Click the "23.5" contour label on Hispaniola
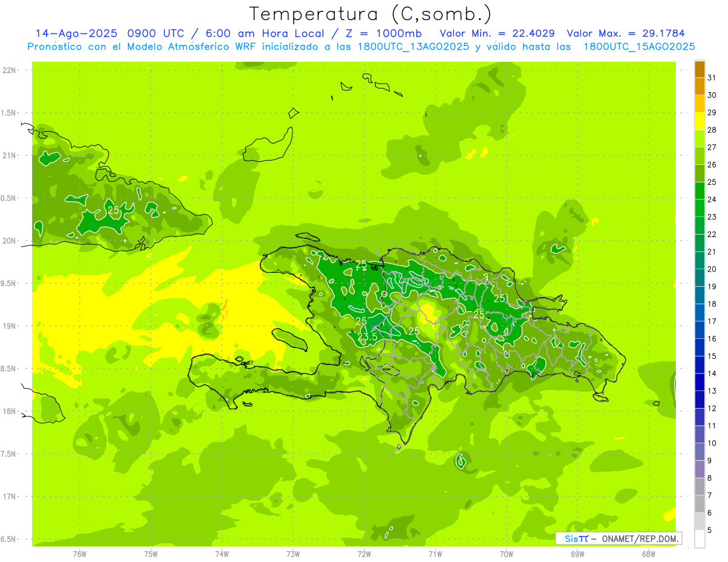The height and width of the screenshot is (562, 728). [x=368, y=337]
